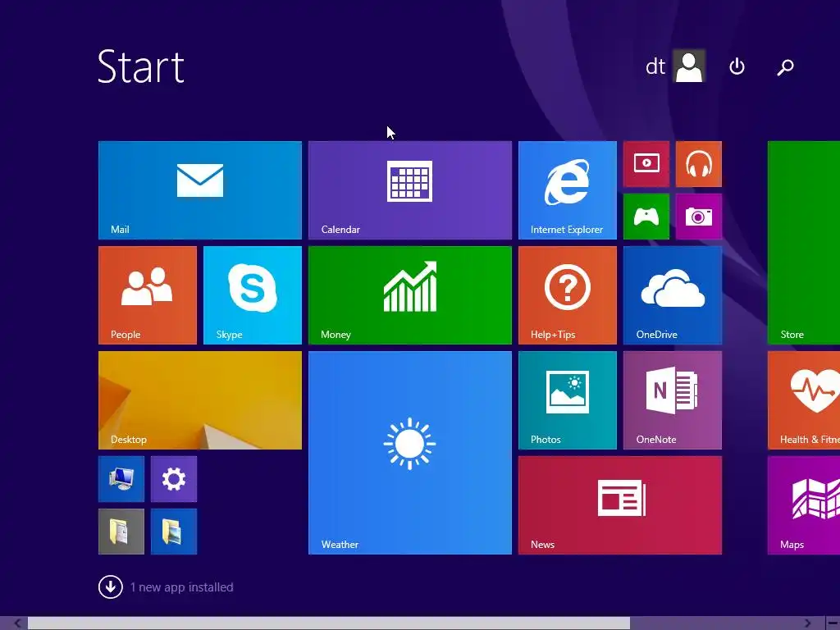
Task: Open the This PC computer tile
Action: click(x=121, y=479)
